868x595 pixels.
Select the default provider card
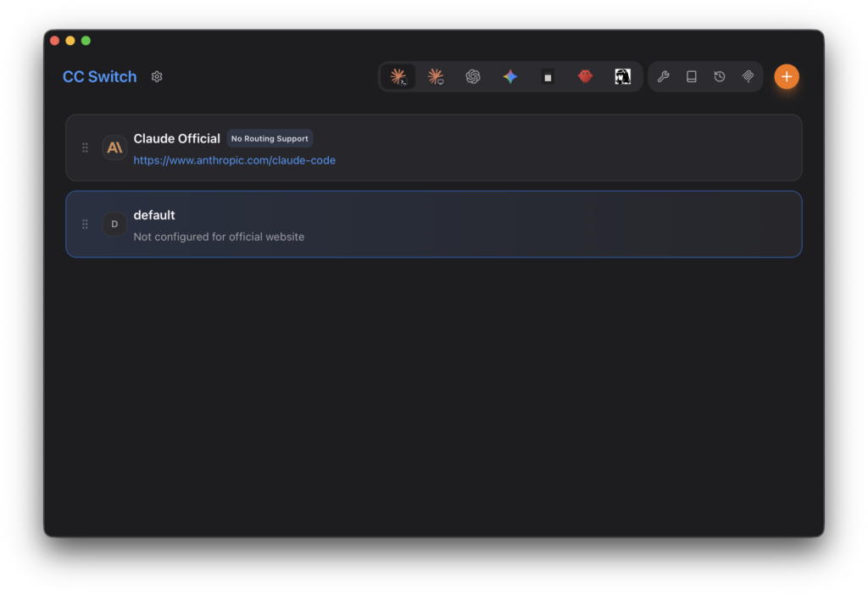434,224
